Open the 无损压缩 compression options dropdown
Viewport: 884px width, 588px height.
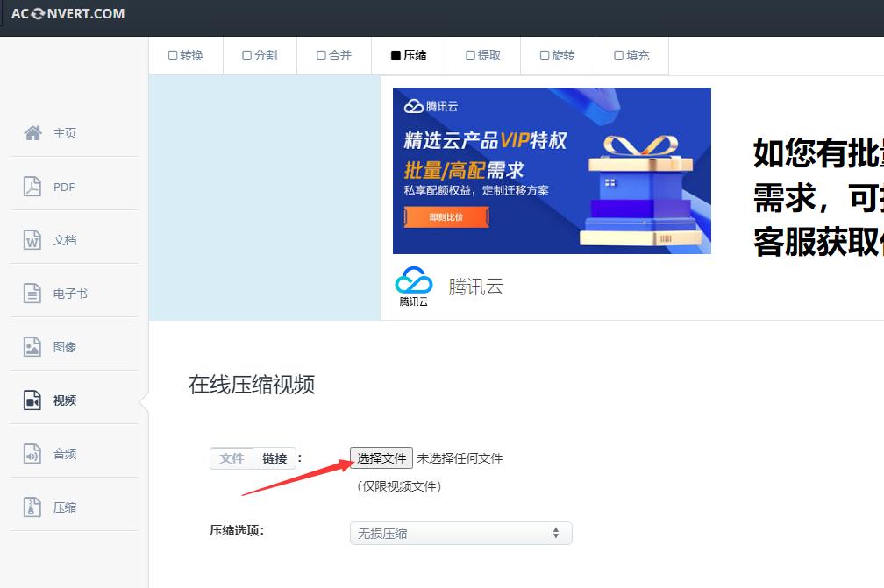(460, 533)
